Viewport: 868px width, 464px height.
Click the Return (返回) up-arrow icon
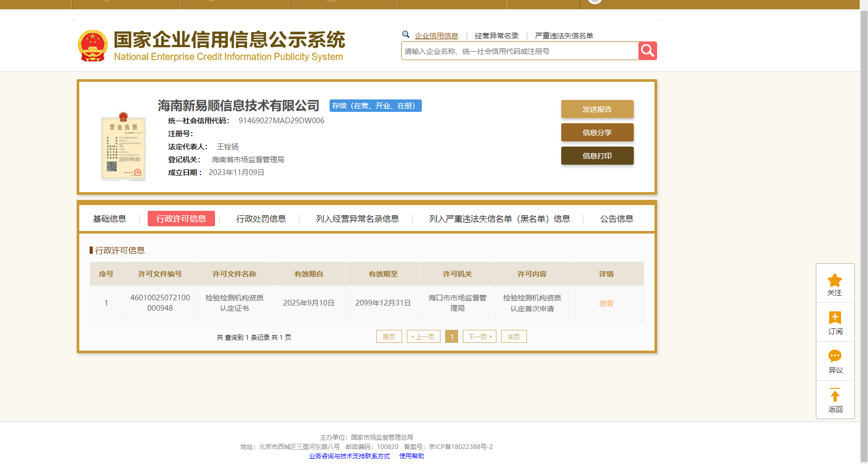(x=834, y=396)
